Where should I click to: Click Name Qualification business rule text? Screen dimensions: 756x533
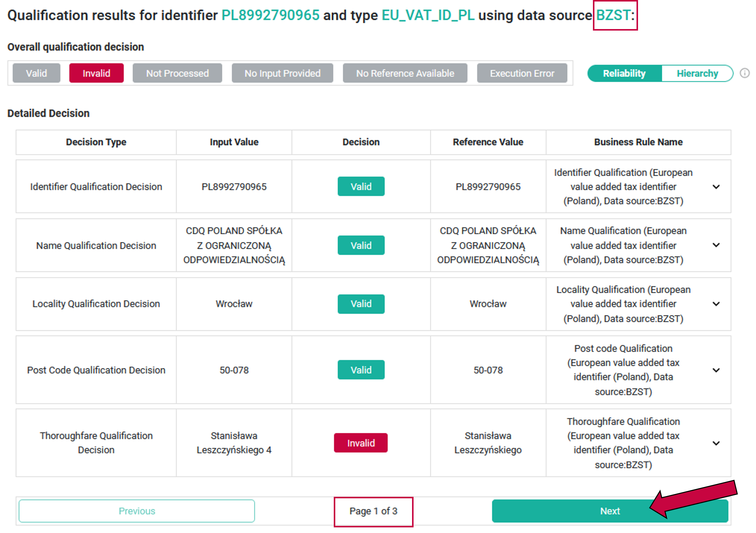[x=623, y=245]
